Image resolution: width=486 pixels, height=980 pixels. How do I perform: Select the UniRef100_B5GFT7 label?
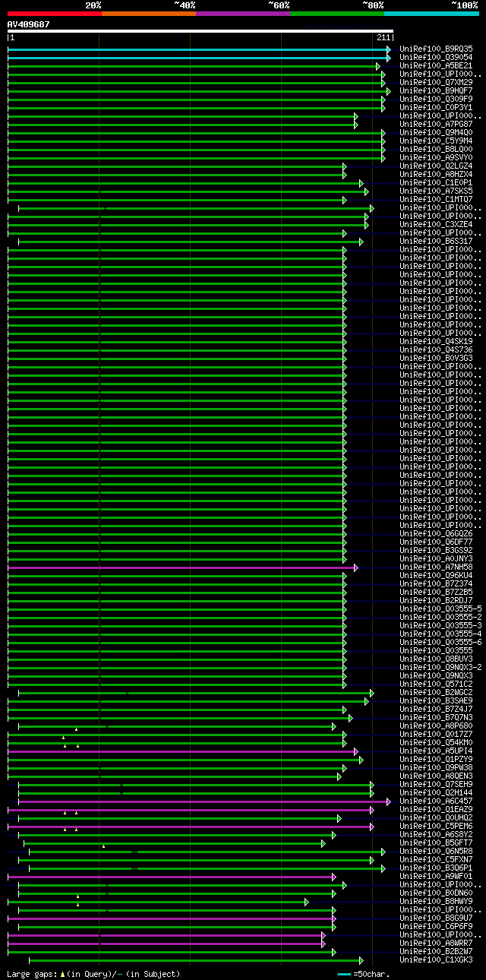436,842
